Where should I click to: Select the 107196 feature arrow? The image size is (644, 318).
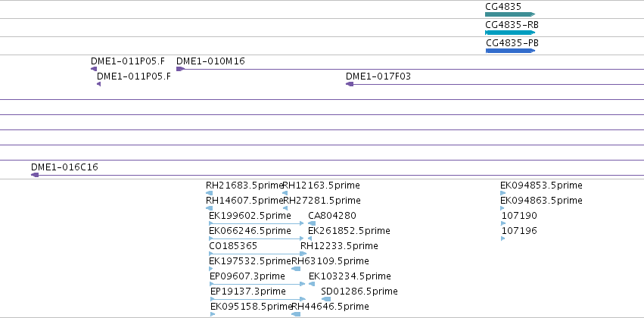point(503,238)
